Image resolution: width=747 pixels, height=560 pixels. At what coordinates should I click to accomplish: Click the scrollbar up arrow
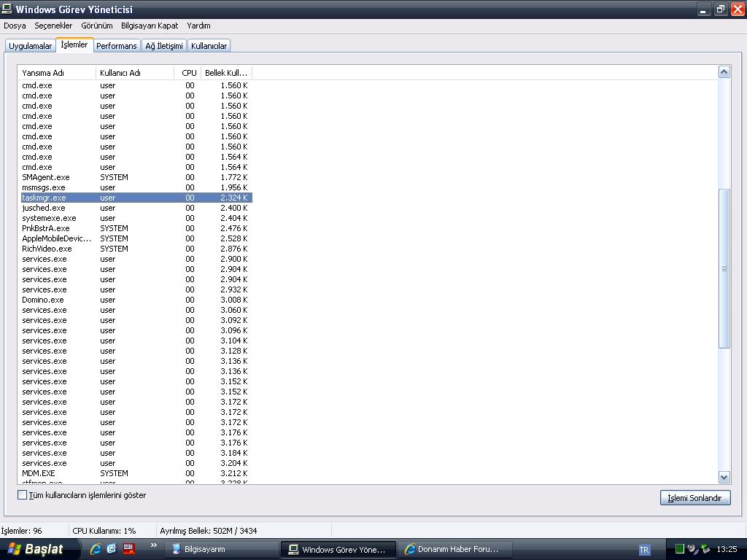tap(724, 71)
